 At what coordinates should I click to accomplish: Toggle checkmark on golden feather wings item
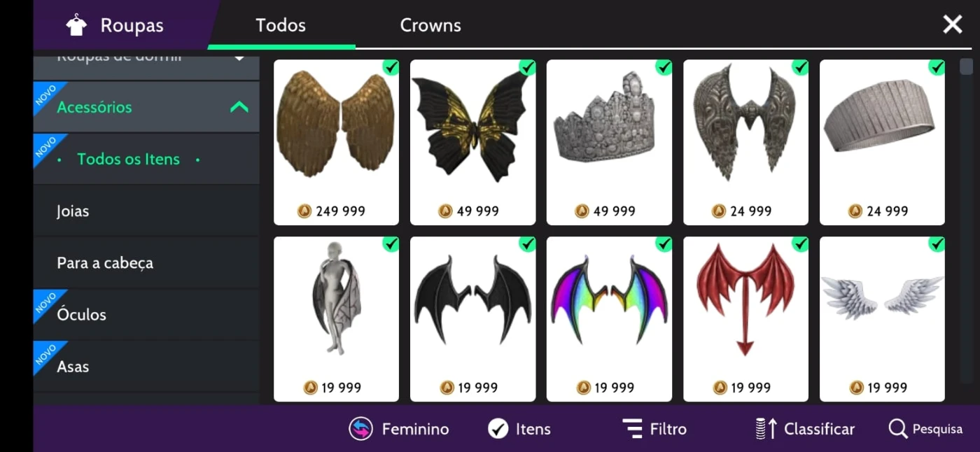[x=391, y=67]
